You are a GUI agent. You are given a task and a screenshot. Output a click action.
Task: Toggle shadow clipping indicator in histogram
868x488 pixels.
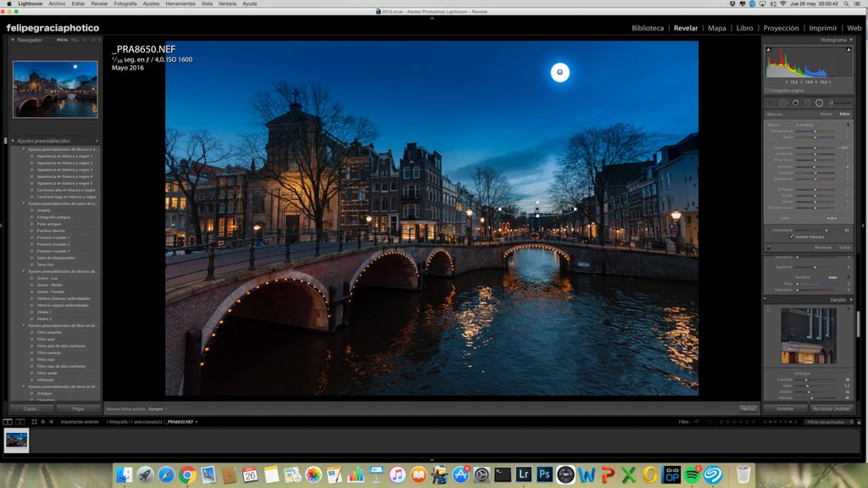click(x=769, y=50)
